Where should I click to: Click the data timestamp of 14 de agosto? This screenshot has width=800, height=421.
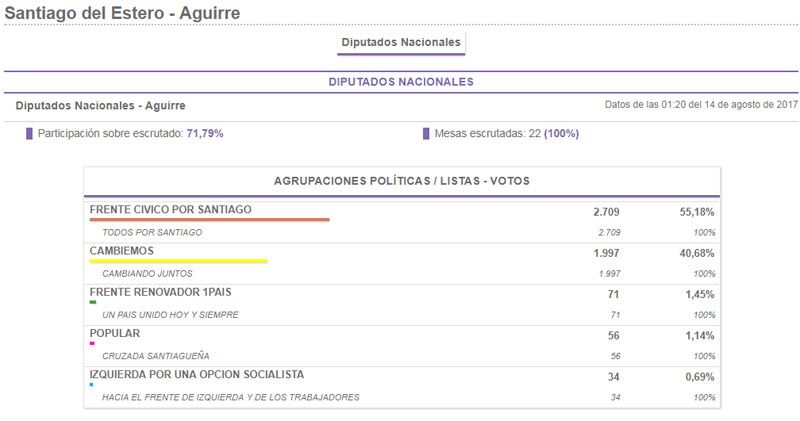[700, 105]
